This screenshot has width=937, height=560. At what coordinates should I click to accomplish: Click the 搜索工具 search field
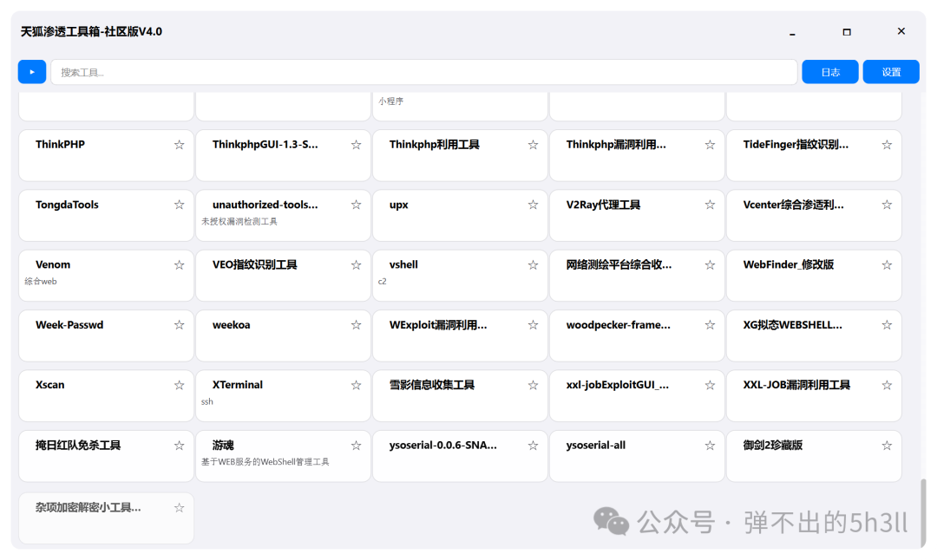tap(423, 72)
